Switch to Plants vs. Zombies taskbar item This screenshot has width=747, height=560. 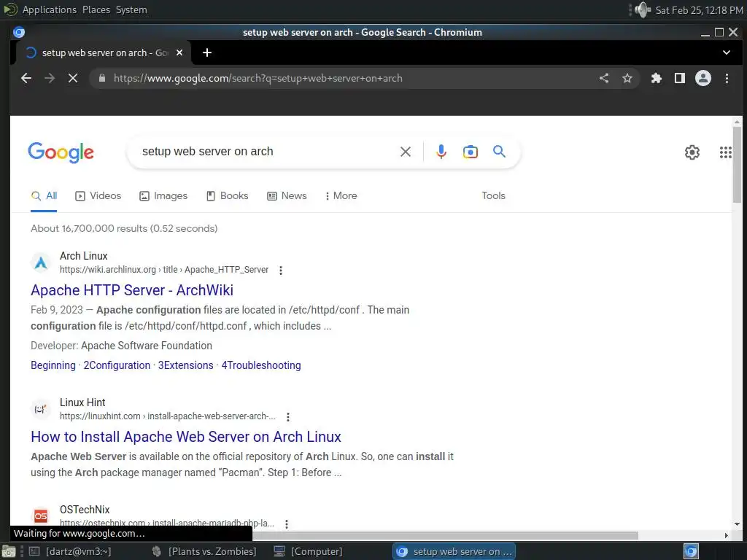(x=204, y=551)
